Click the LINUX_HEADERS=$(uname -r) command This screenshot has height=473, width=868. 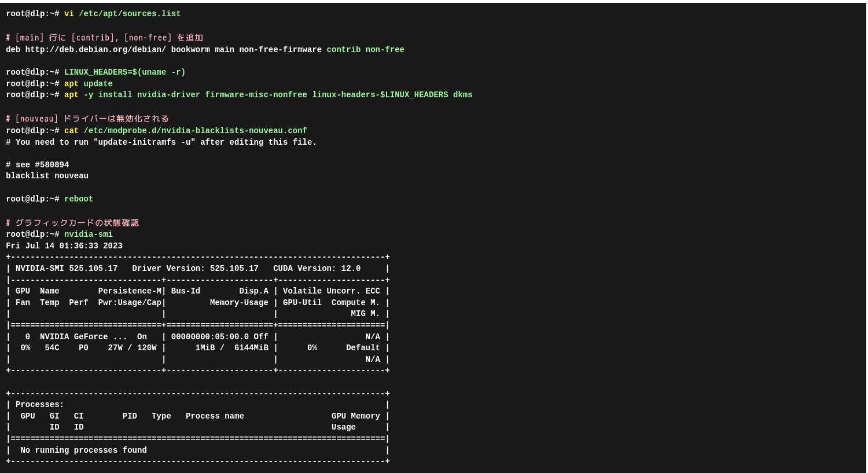click(125, 72)
